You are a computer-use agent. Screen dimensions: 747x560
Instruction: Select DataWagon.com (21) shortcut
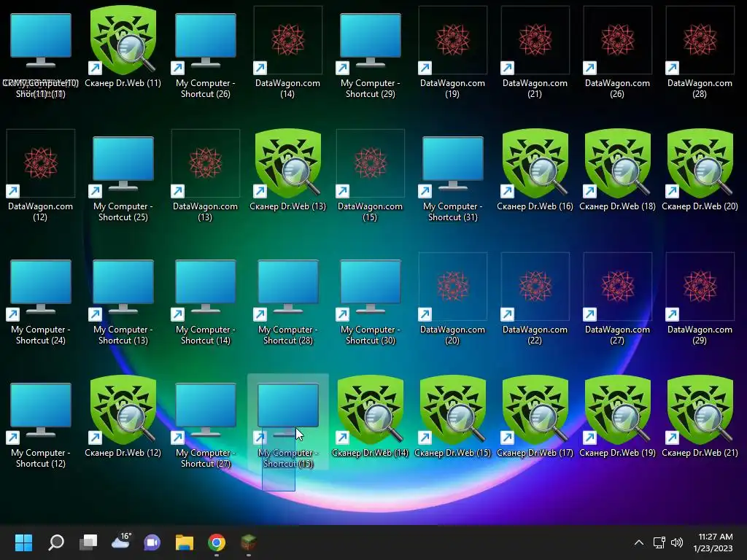pyautogui.click(x=535, y=52)
